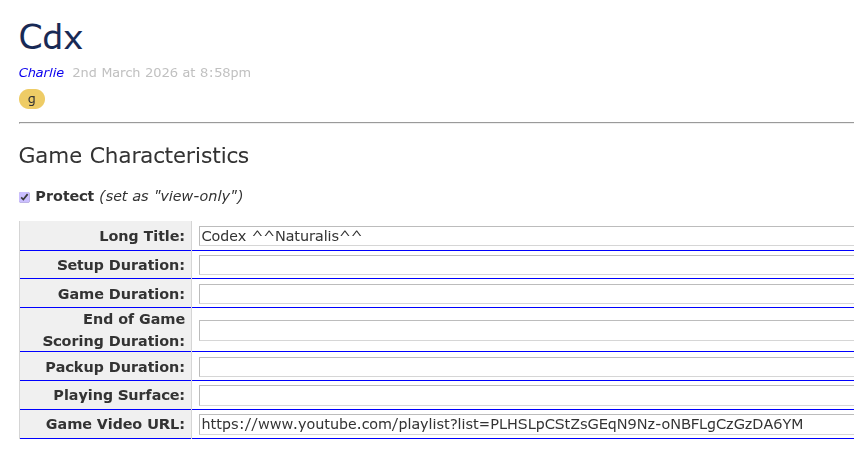Image resolution: width=854 pixels, height=466 pixels.
Task: Click the Game Video URL label
Action: (x=115, y=424)
